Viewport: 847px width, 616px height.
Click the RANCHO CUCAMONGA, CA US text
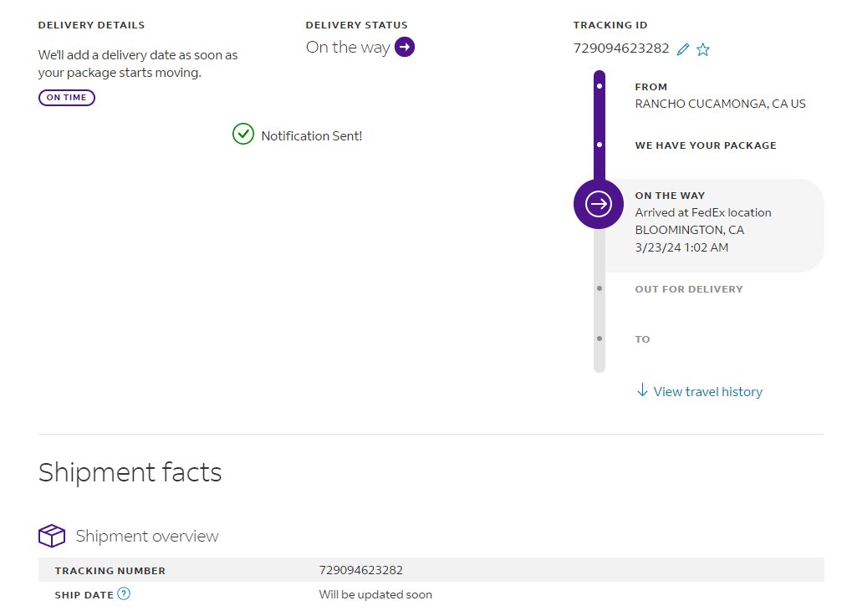click(720, 104)
